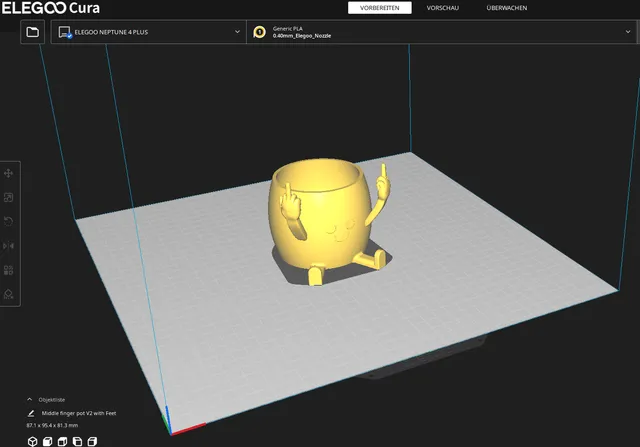Click the pencil edit icon beside model name
This screenshot has height=447, width=640.
tap(31, 414)
